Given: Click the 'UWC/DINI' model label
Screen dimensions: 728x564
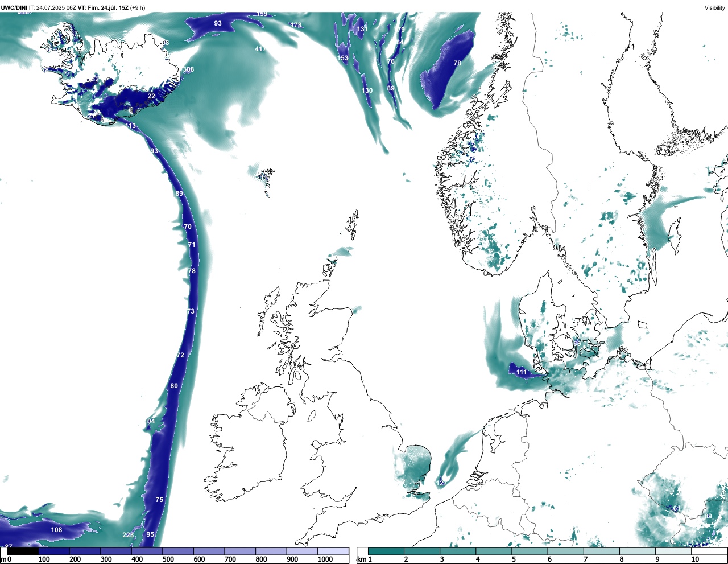Looking at the screenshot, I should click(14, 7).
